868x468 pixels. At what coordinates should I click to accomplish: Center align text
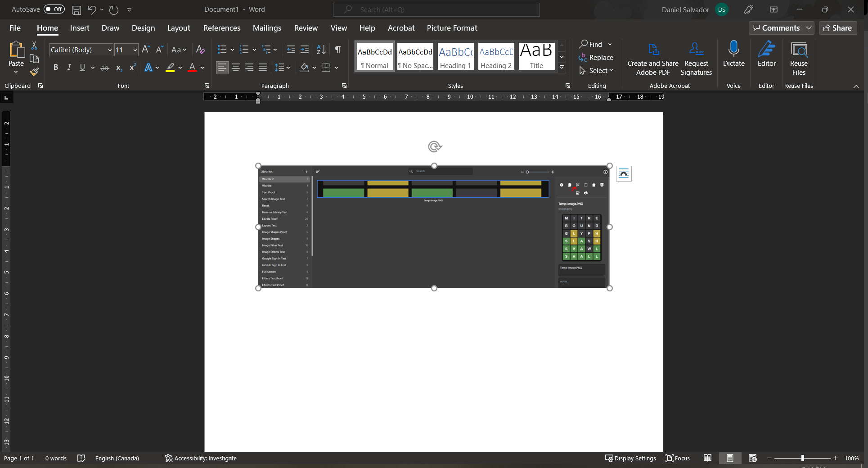coord(236,68)
